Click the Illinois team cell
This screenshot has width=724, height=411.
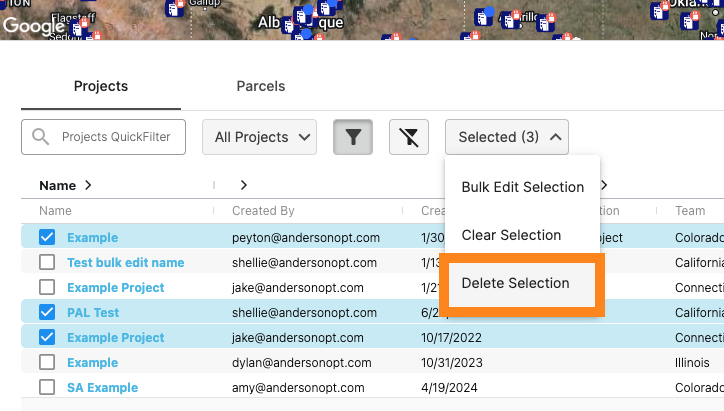pyautogui.click(x=692, y=362)
